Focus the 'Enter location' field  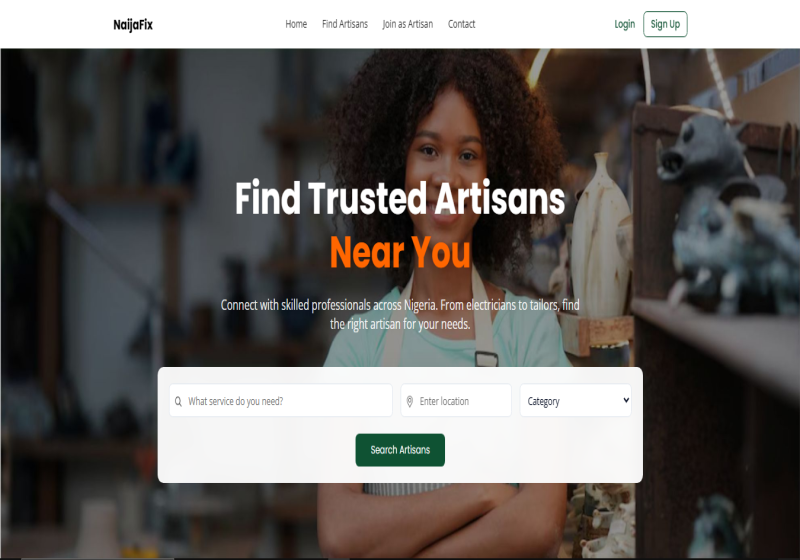(456, 400)
